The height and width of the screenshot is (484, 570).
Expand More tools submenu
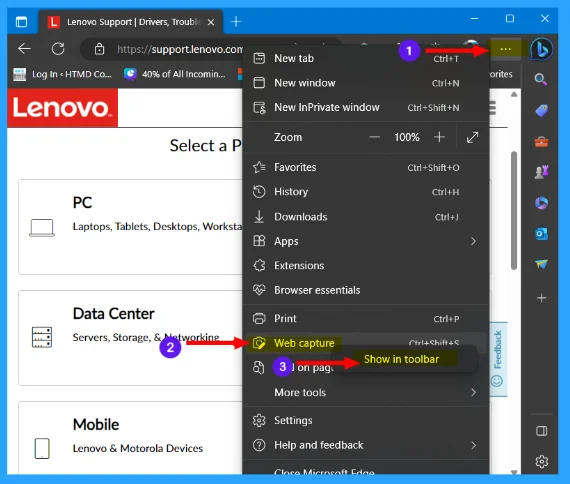point(365,392)
